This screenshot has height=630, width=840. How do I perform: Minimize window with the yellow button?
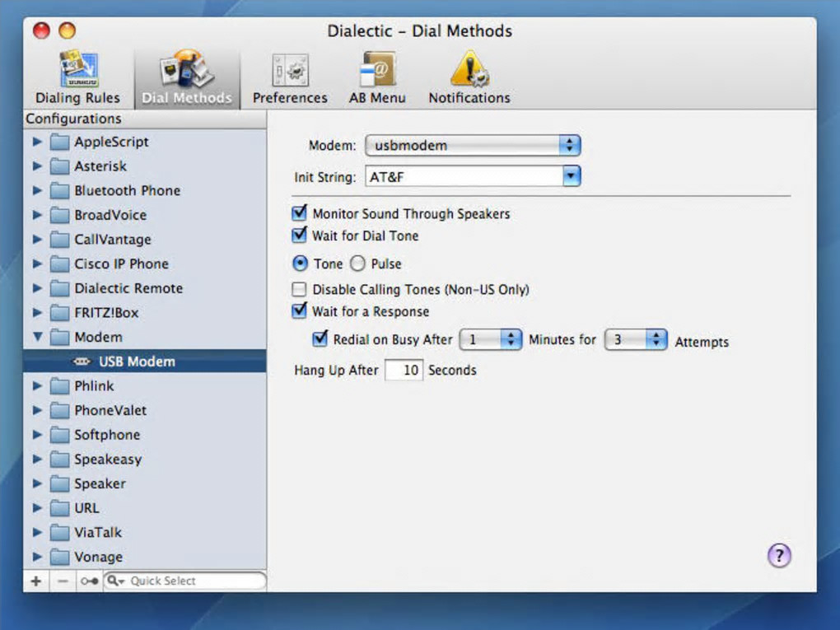(67, 30)
